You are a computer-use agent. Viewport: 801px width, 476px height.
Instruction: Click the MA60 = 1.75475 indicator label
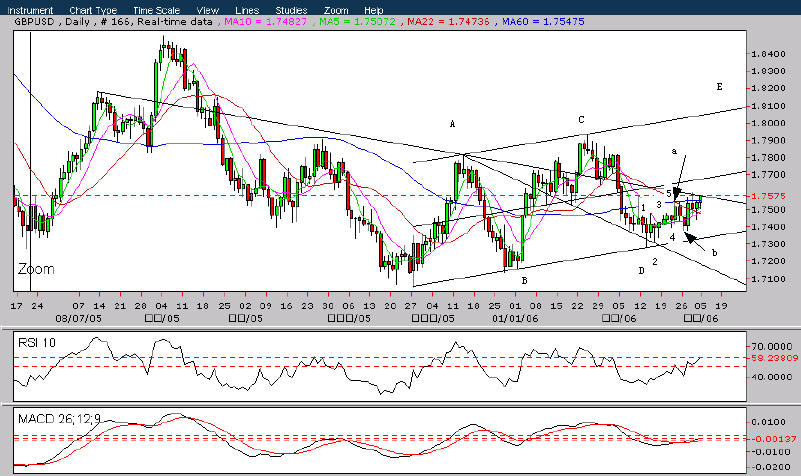543,21
